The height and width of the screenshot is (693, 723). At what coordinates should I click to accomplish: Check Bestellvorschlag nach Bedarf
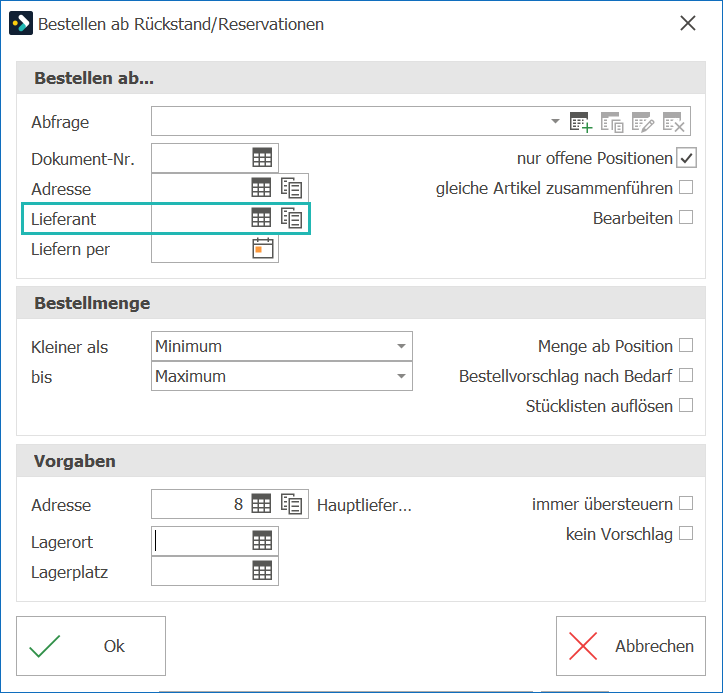tap(686, 375)
